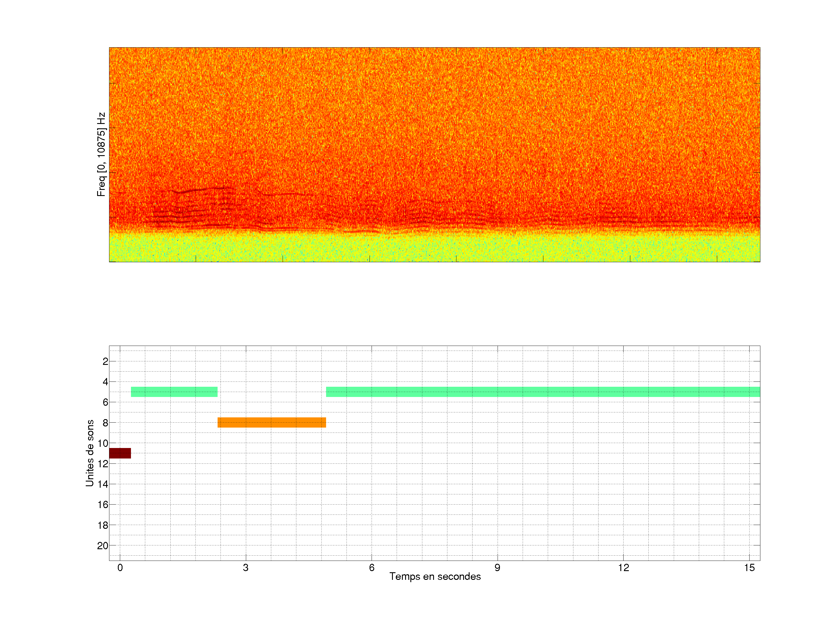Click the short green bar near 1 second
840x630 pixels.
pyautogui.click(x=174, y=391)
